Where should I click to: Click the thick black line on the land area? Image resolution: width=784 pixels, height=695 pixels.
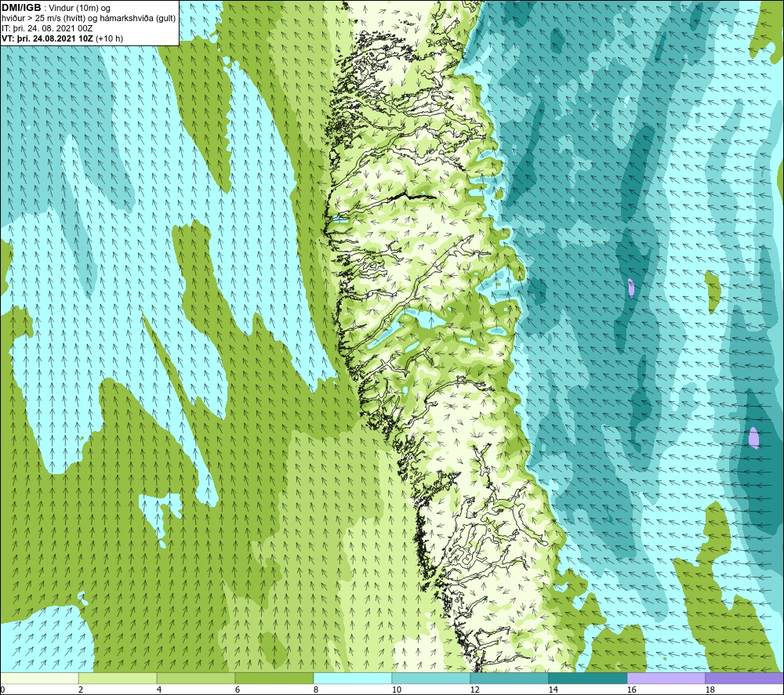click(x=412, y=197)
